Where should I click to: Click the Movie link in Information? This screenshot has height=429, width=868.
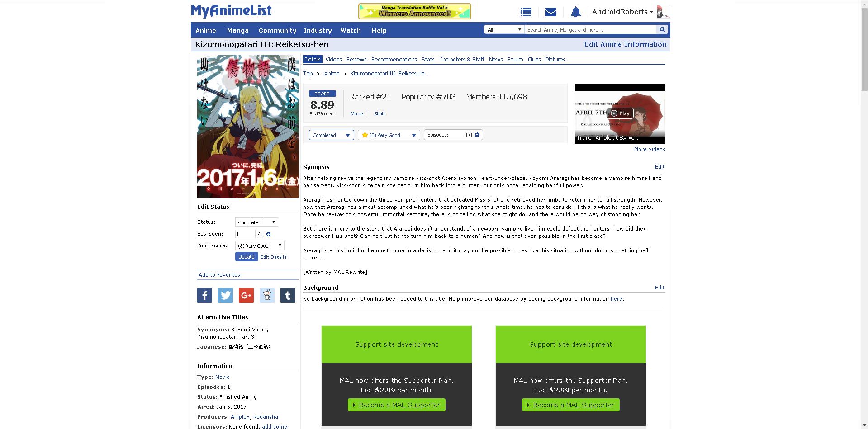pos(223,377)
